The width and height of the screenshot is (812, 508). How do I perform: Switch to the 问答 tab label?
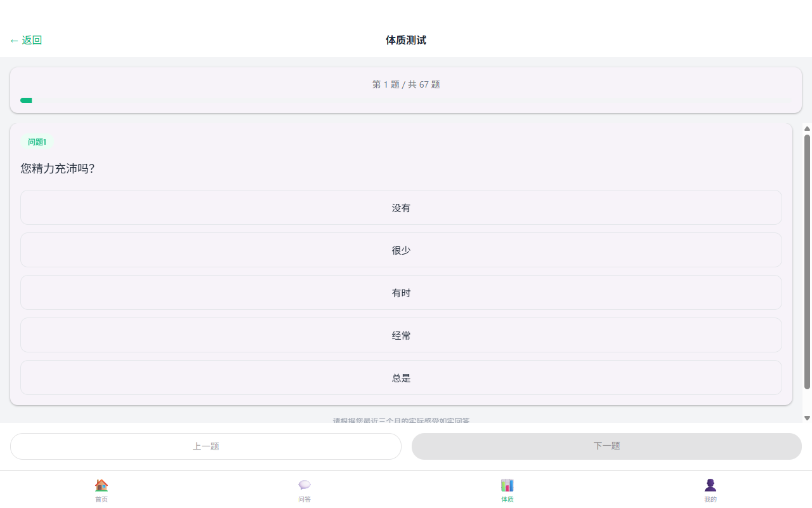pyautogui.click(x=304, y=500)
